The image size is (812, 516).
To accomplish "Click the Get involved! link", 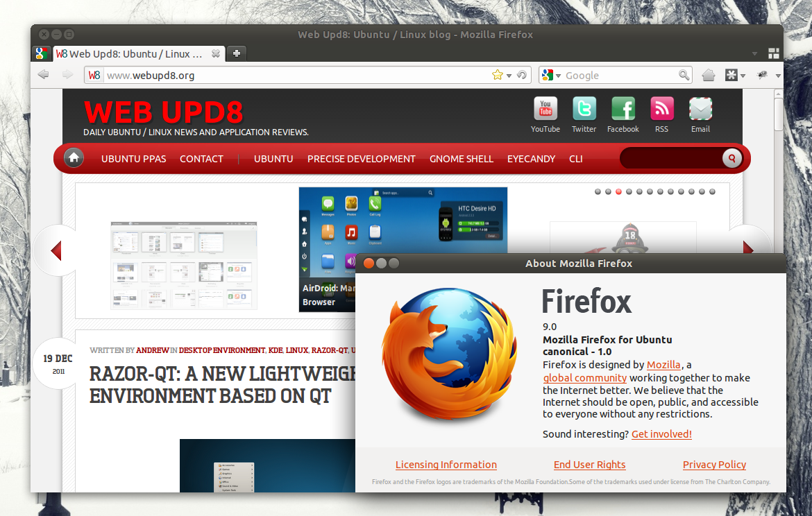I will tap(661, 434).
